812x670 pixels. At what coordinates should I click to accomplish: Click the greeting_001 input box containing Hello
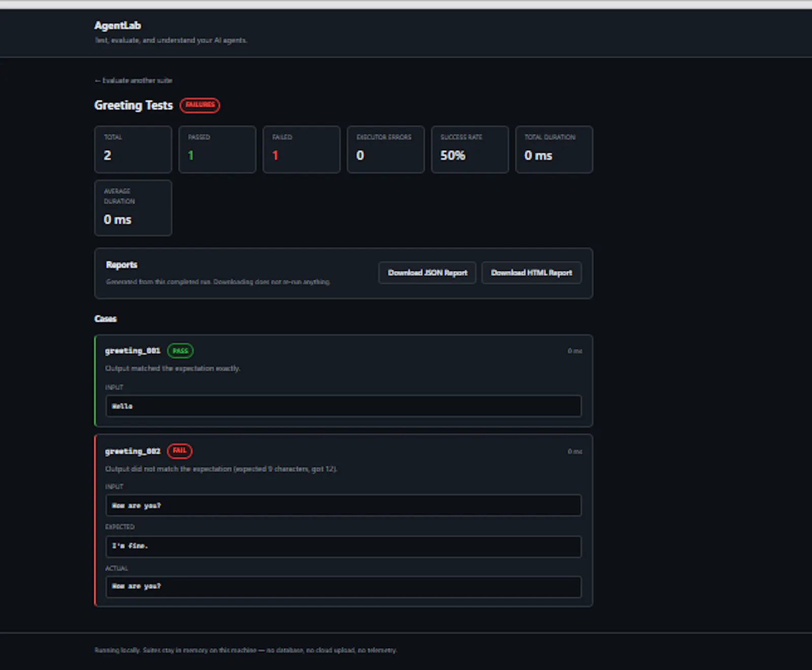[x=344, y=406]
